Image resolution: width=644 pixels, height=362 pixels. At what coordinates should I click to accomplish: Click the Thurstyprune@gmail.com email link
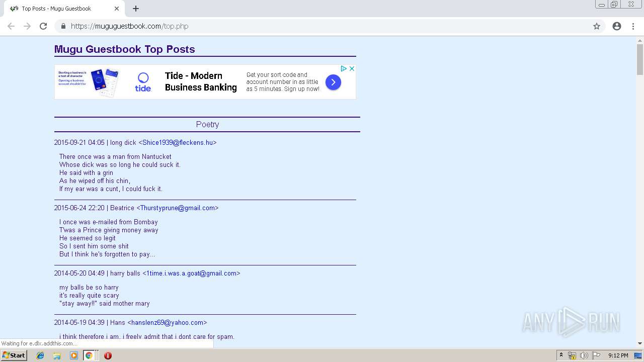(178, 208)
